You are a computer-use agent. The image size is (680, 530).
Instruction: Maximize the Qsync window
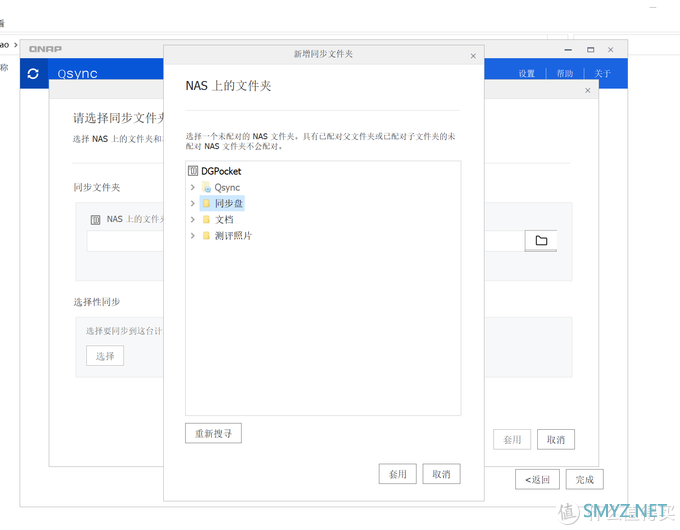click(591, 50)
